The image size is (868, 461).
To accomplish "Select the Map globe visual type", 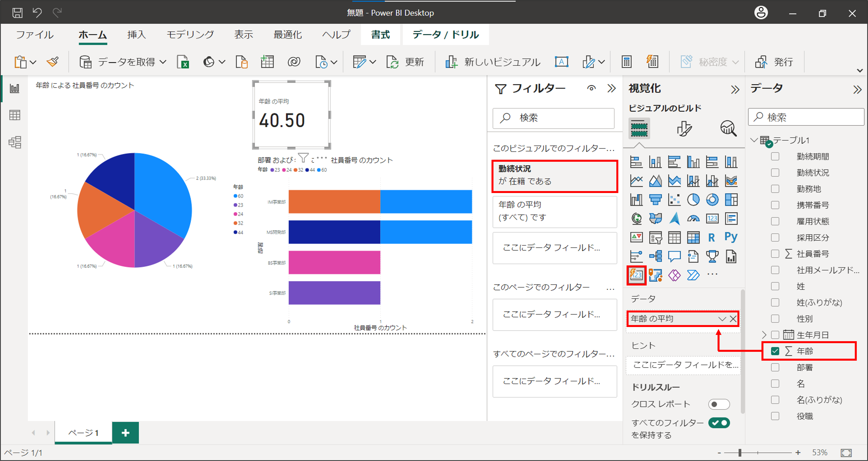I will (636, 219).
